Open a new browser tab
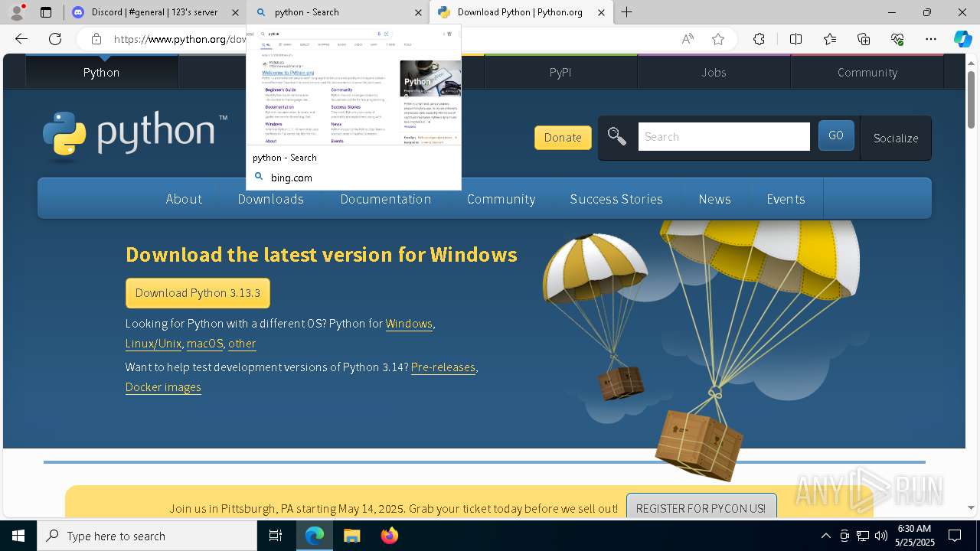980x551 pixels. click(627, 12)
